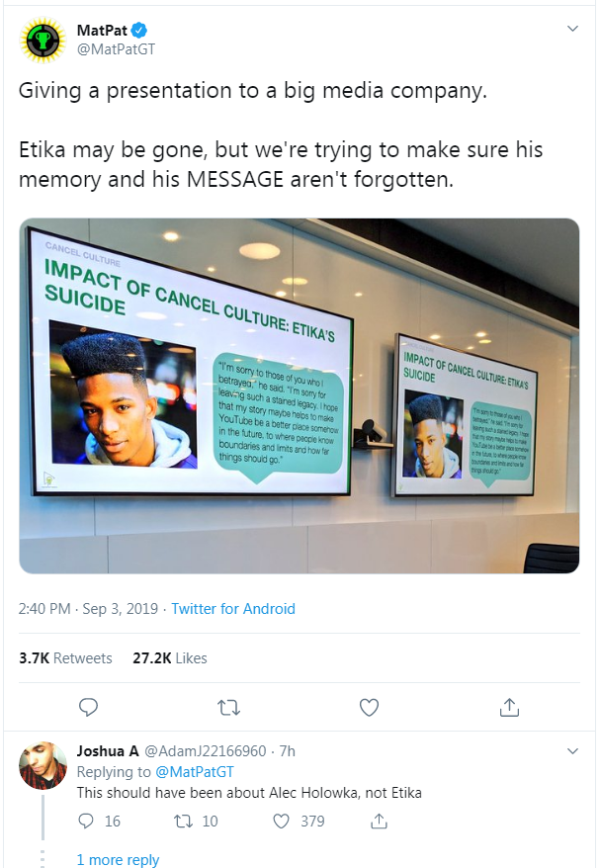Like MatPat's tweet with the heart icon
Image resolution: width=600 pixels, height=868 pixels.
[x=369, y=708]
